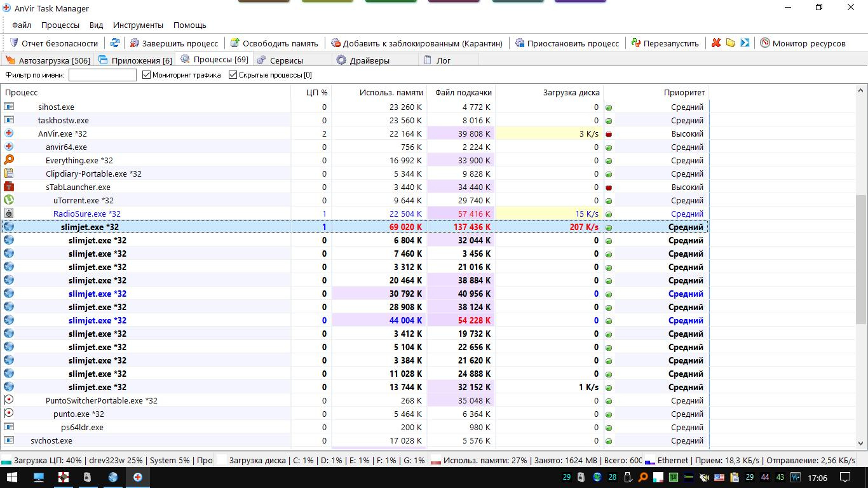Image resolution: width=868 pixels, height=488 pixels.
Task: Select the taskhostw.exe process row
Action: point(355,120)
